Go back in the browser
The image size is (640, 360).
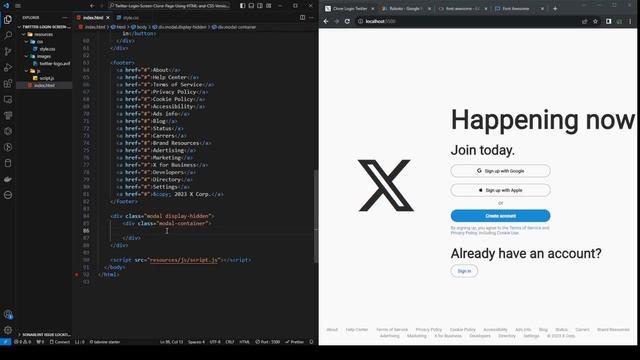pos(326,21)
